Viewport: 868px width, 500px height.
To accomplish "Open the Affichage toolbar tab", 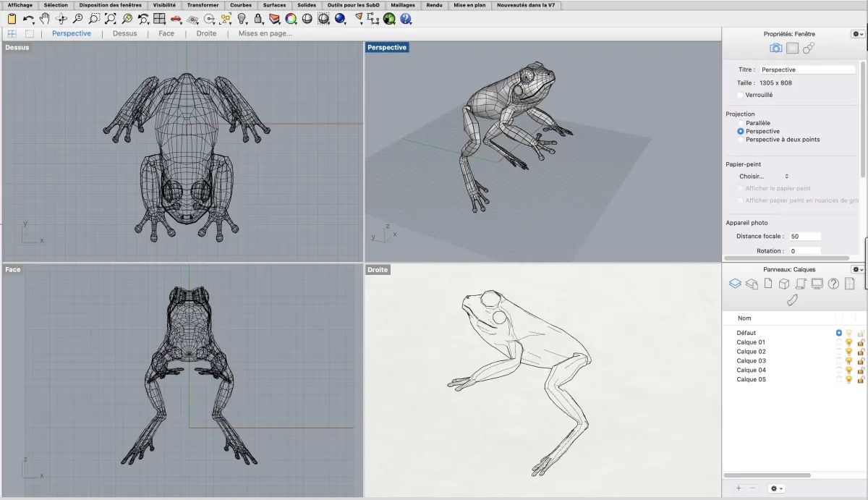I will (20, 5).
